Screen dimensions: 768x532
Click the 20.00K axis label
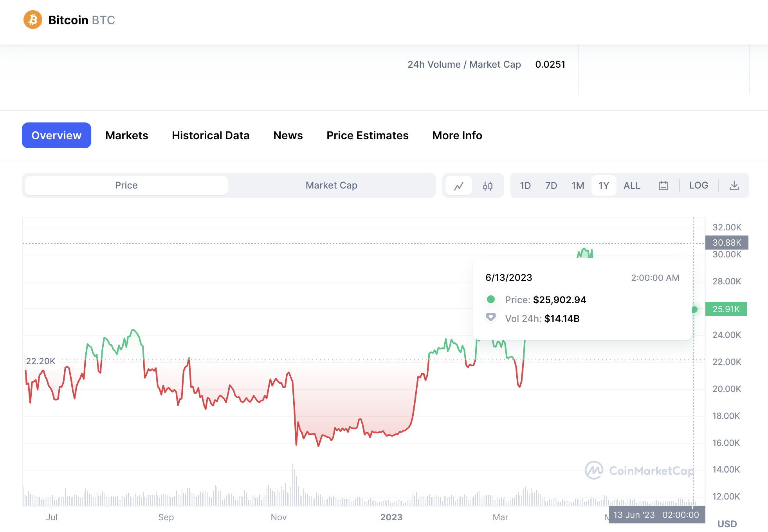727,389
